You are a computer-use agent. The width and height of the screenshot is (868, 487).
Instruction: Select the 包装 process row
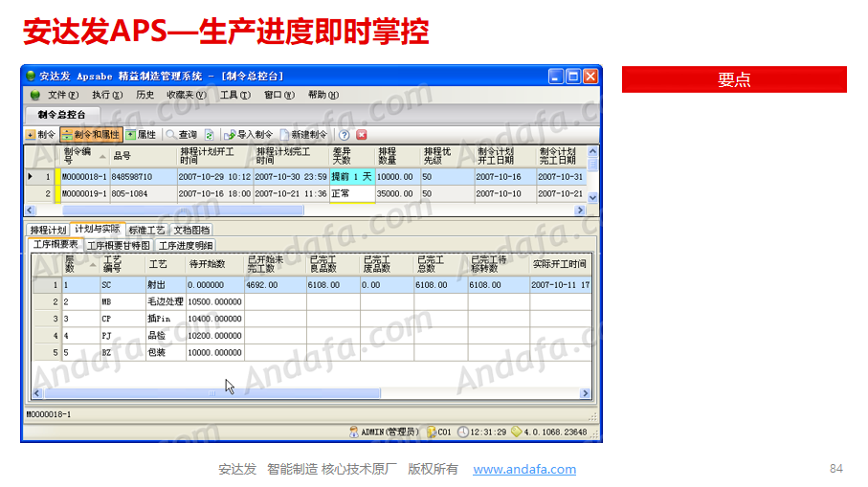coord(311,352)
